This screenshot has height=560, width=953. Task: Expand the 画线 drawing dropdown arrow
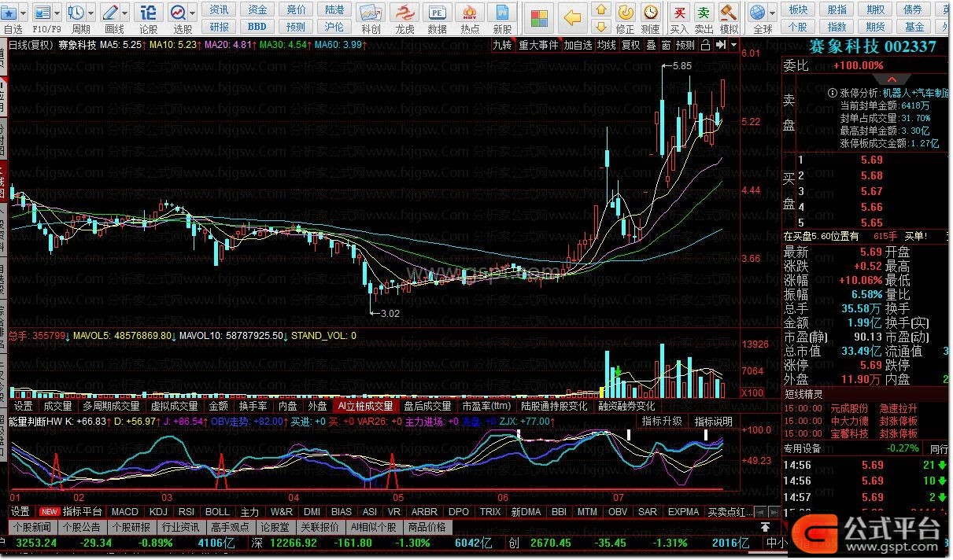(126, 13)
